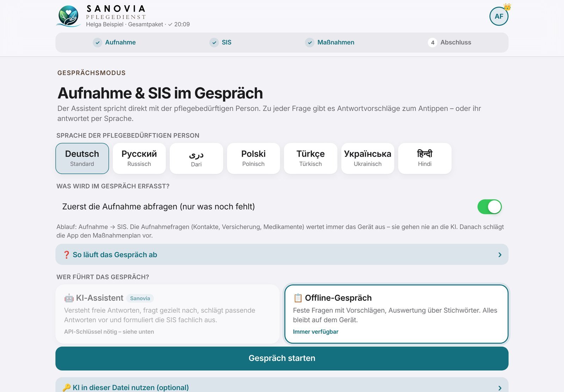The height and width of the screenshot is (392, 564).
Task: Go to the Abschluss step tab
Action: (x=449, y=43)
